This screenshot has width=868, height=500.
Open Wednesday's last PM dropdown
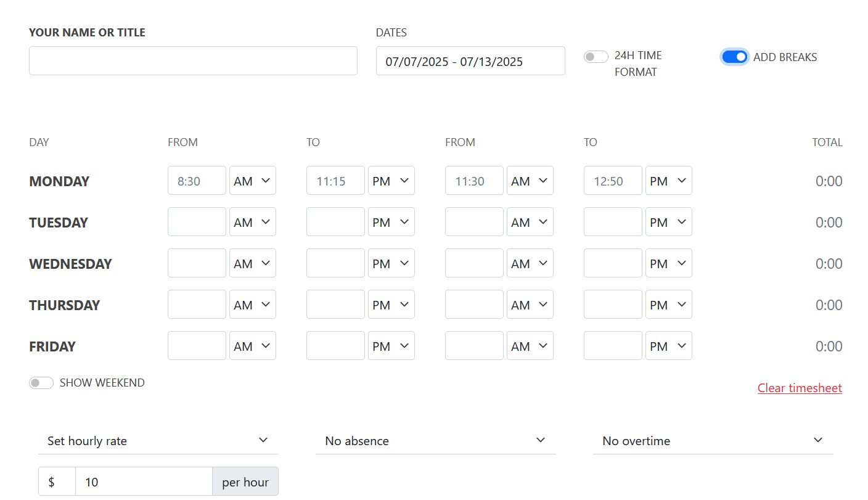coord(668,263)
